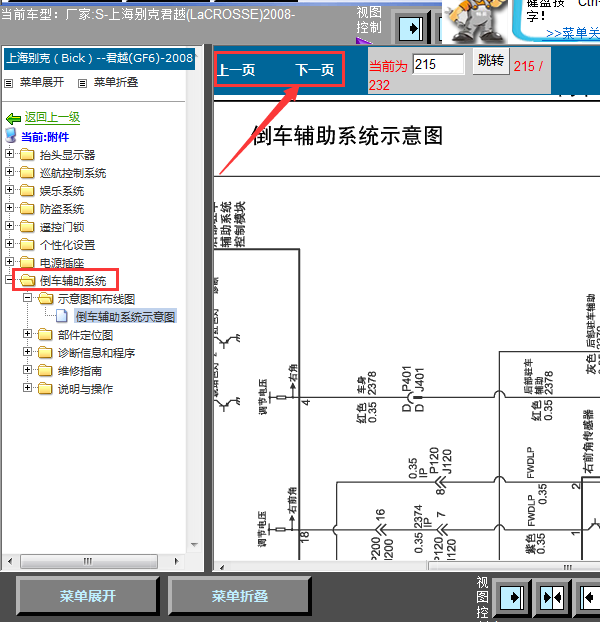Viewport: 600px width, 622px height.
Task: Click the 返回上一级 link
Action: [x=52, y=117]
